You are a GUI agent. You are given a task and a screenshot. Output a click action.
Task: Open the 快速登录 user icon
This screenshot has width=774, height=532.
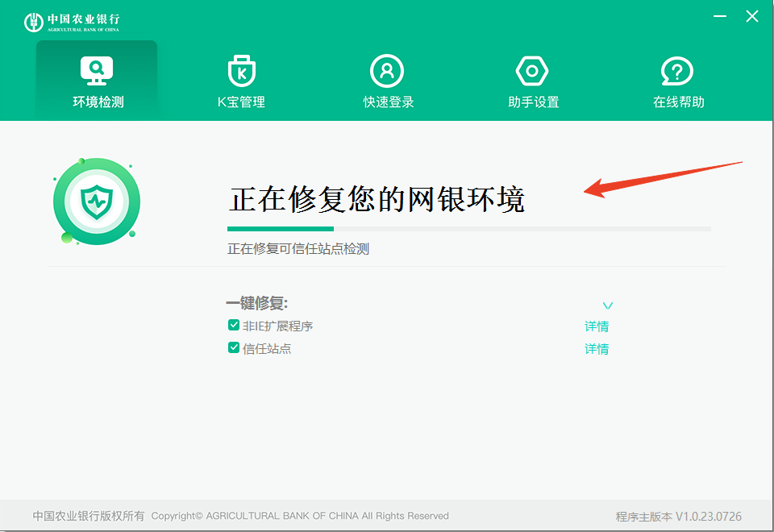point(387,71)
